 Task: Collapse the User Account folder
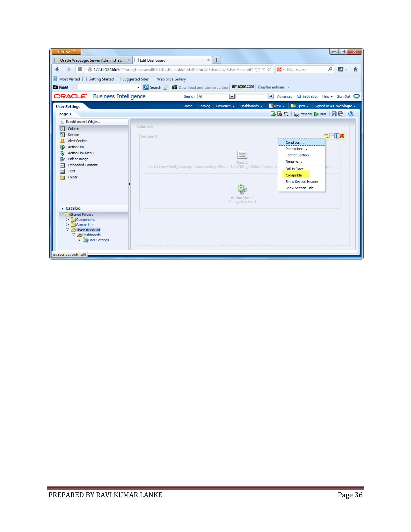[x=67, y=230]
